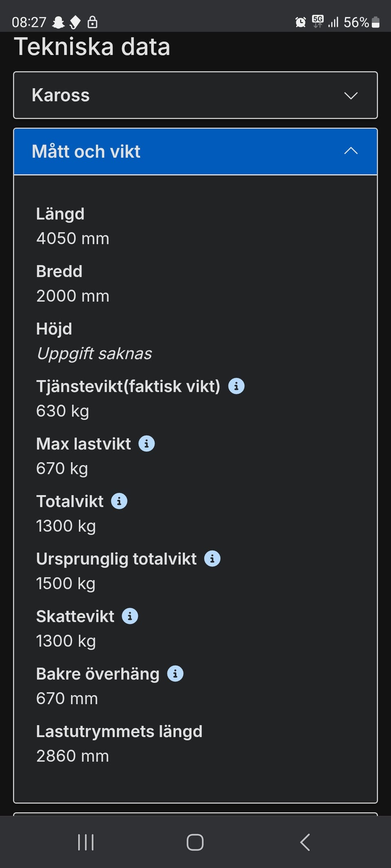Tap the alarm icon in status bar

click(x=301, y=22)
